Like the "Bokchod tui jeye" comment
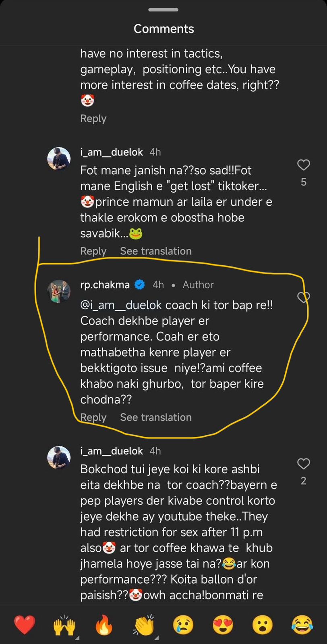 click(303, 464)
